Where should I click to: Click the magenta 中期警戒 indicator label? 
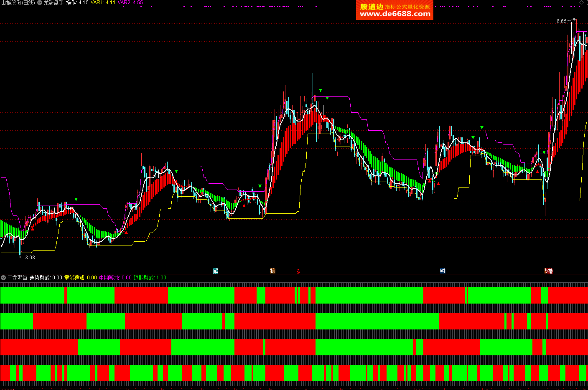(109, 278)
